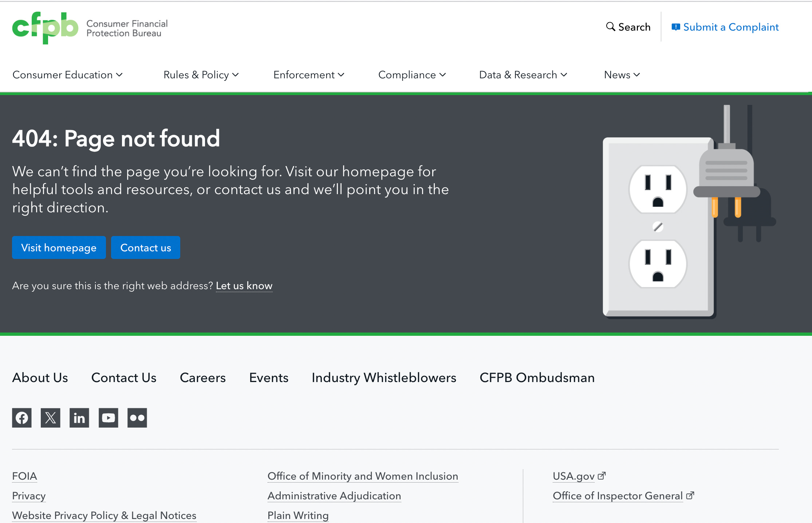This screenshot has height=523, width=812.
Task: Open the News navigation menu
Action: coord(622,75)
